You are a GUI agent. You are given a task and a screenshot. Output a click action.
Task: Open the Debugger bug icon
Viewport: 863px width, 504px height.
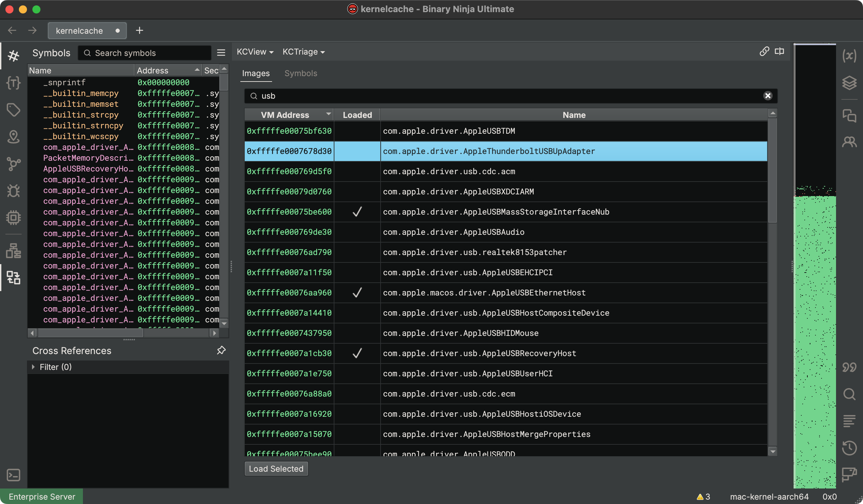click(x=13, y=191)
